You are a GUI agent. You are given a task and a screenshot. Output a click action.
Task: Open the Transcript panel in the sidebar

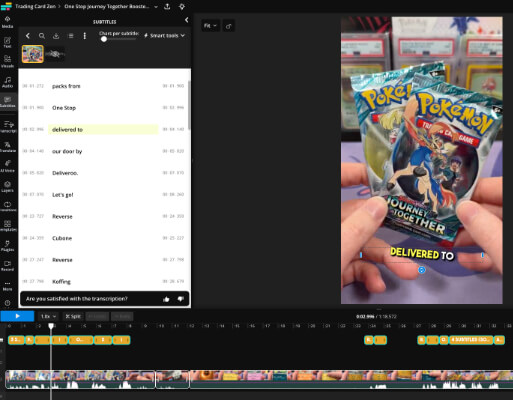(x=7, y=127)
